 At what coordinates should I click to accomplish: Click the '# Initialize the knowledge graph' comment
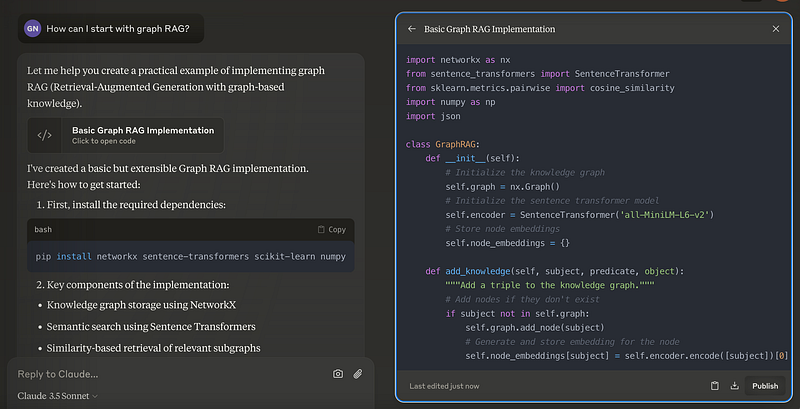tap(525, 172)
